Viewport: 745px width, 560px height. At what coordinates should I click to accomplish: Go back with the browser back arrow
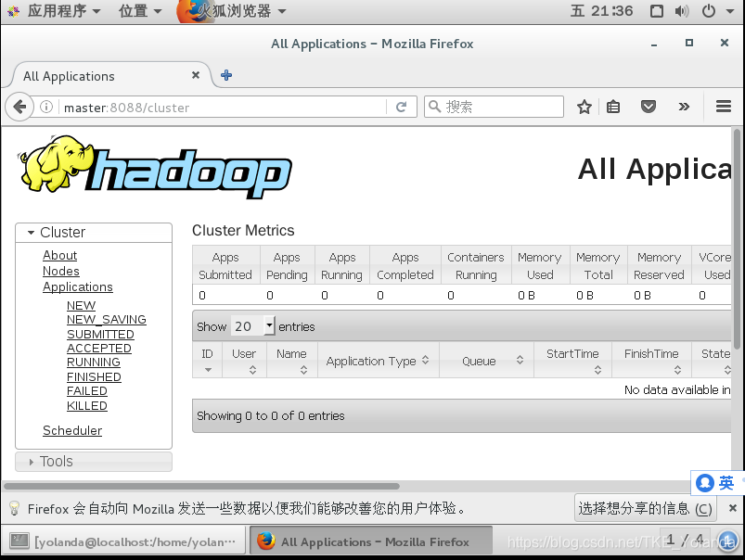click(x=19, y=107)
